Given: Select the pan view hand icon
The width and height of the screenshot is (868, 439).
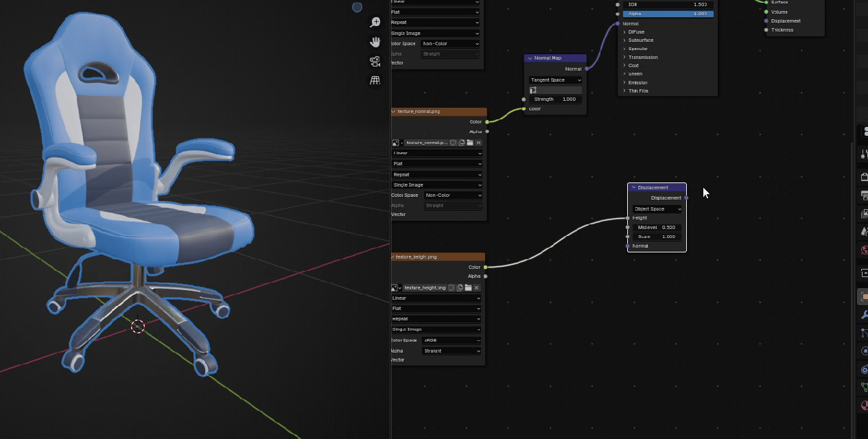Looking at the screenshot, I should pos(375,42).
